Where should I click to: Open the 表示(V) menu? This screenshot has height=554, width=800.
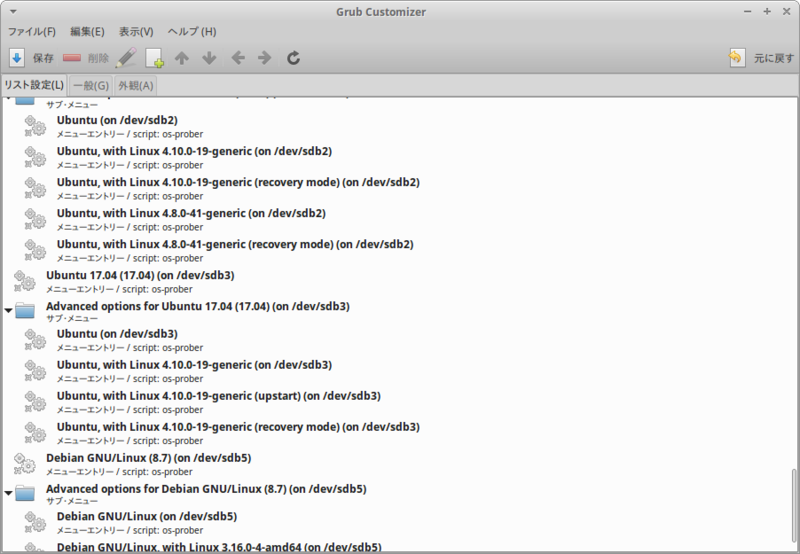136,32
